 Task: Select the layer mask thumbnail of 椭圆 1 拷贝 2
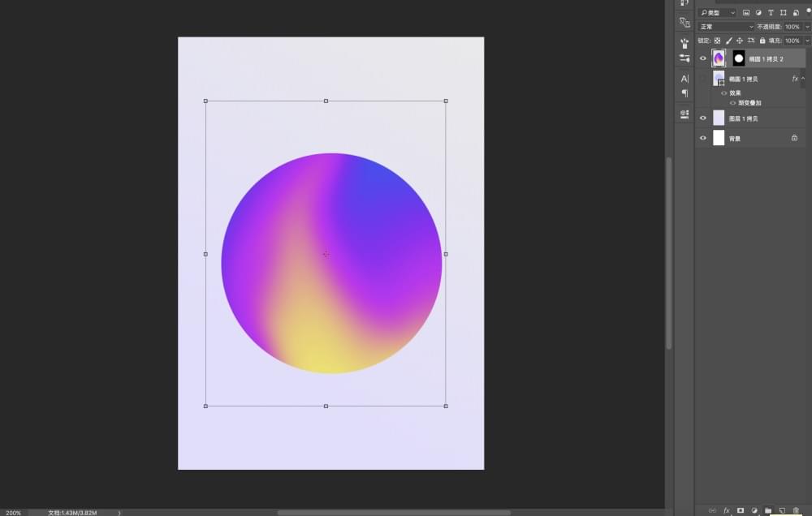pos(739,58)
